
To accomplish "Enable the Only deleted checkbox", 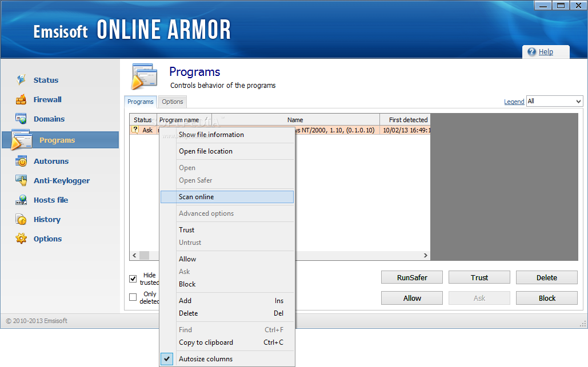I will tap(133, 297).
